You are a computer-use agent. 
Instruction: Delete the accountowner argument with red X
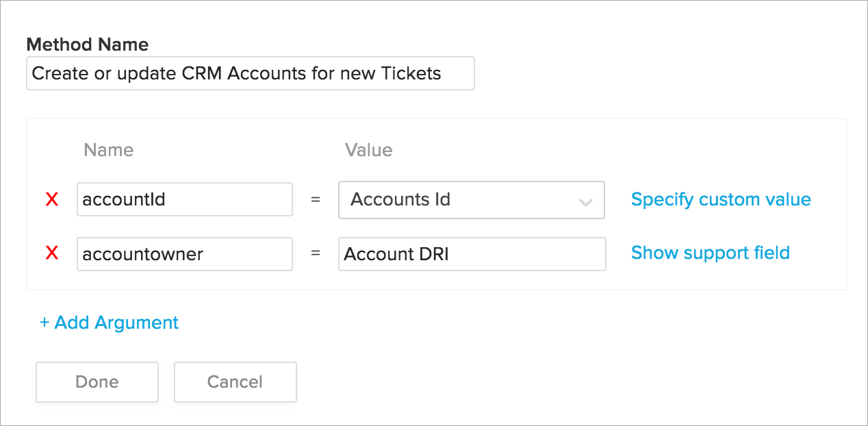pyautogui.click(x=51, y=253)
